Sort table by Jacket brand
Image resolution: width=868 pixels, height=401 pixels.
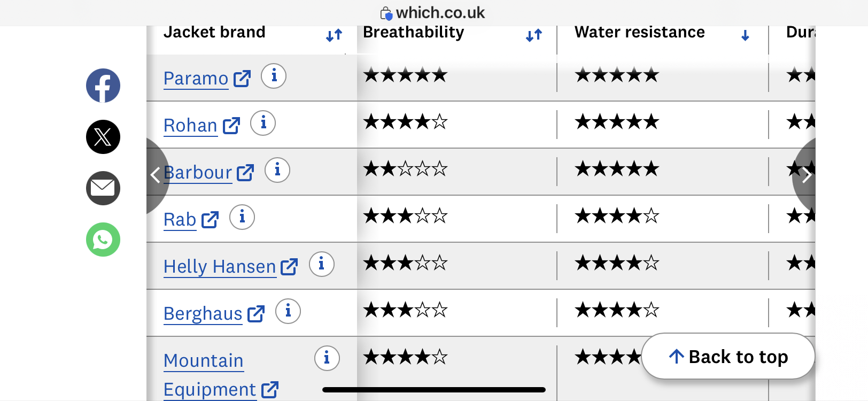tap(334, 35)
